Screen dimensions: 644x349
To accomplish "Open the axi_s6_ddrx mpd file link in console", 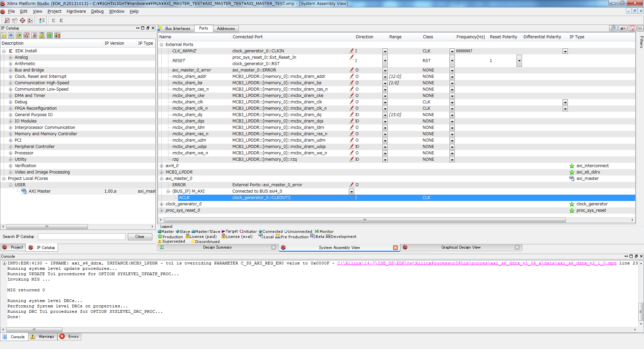I will 477,263.
